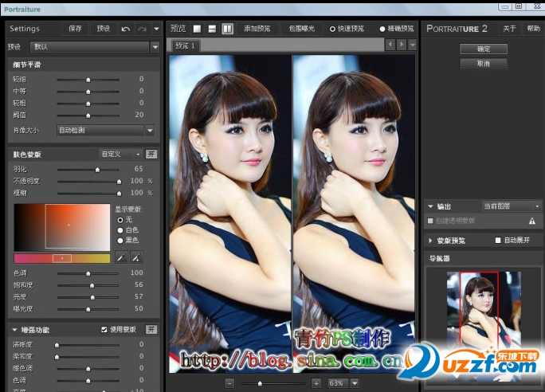The height and width of the screenshot is (392, 545).
Task: Uncheck the 使用蒙版 checkbox
Action: [x=104, y=329]
